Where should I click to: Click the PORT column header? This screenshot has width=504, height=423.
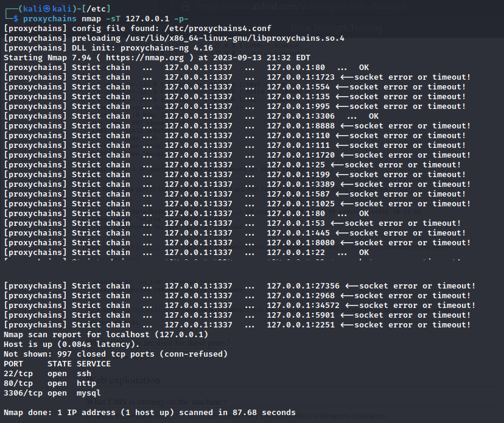[13, 364]
